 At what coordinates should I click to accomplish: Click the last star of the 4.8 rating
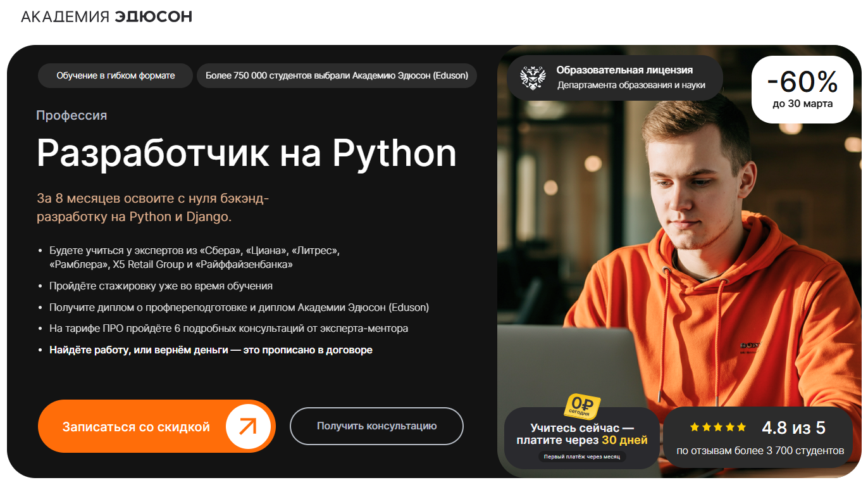740,426
